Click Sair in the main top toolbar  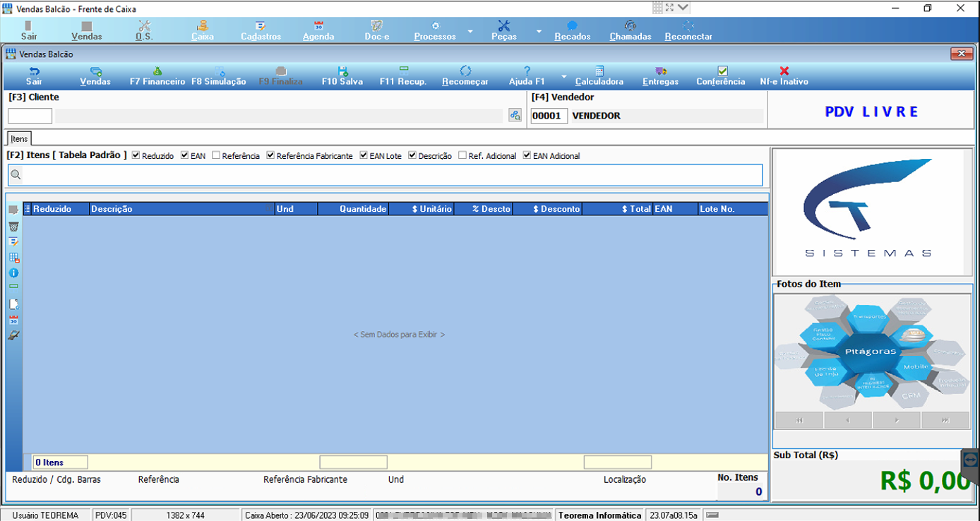29,30
